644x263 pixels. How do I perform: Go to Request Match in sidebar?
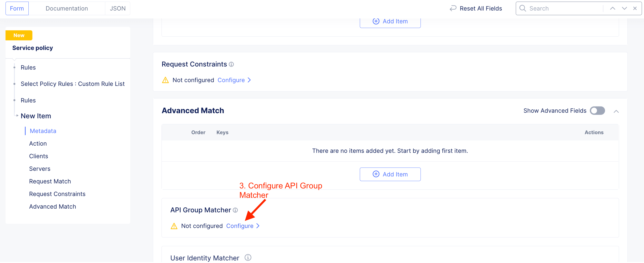click(x=50, y=182)
